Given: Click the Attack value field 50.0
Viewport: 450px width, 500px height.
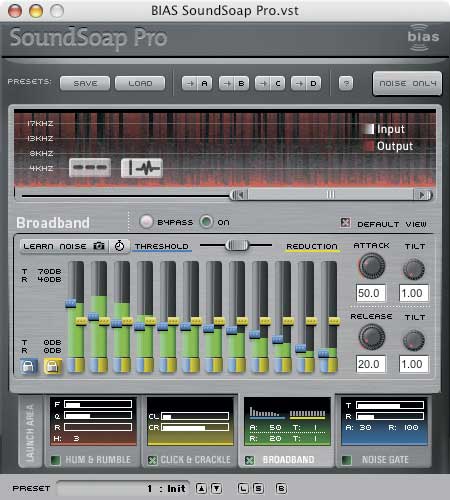Looking at the screenshot, I should (x=370, y=293).
